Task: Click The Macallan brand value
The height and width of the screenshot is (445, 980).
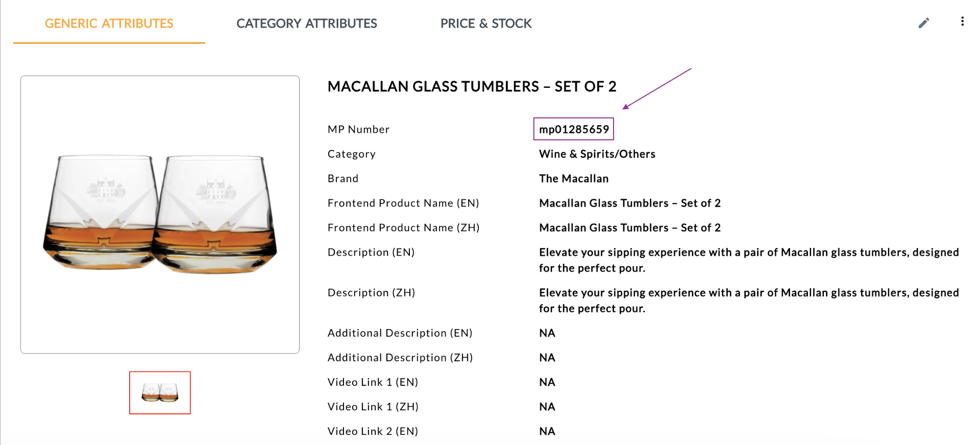Action: (574, 179)
